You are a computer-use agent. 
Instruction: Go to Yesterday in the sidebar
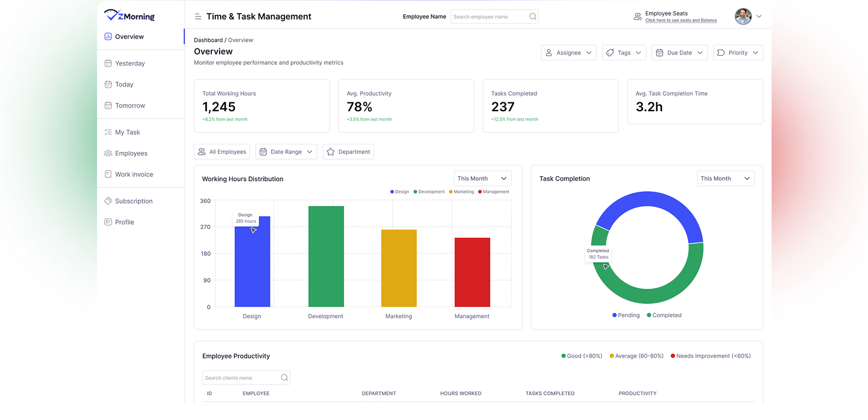pos(141,63)
